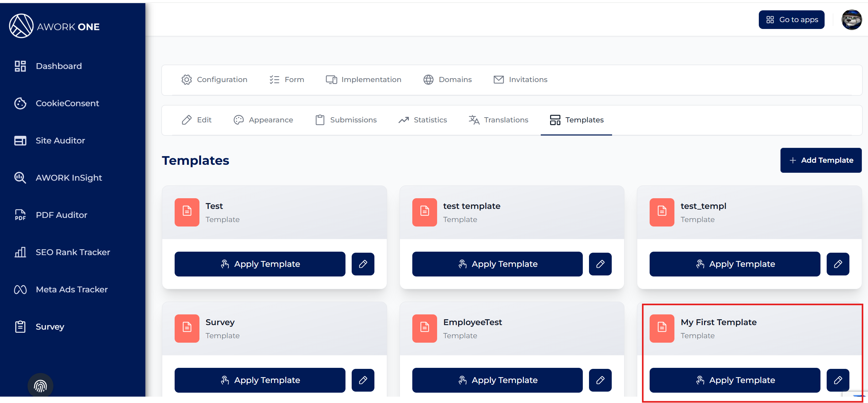Click the Add Template button
This screenshot has height=403, width=868.
pos(820,160)
